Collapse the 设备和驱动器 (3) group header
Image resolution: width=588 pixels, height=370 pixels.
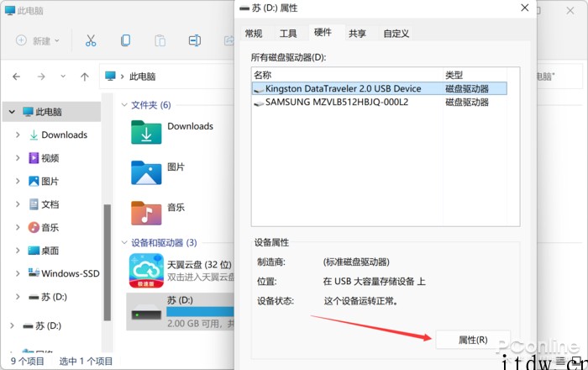tap(124, 243)
